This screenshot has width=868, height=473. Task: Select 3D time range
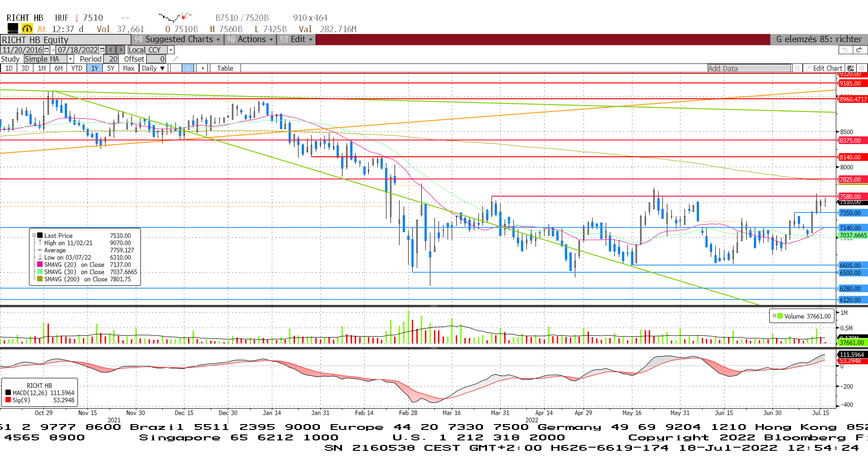click(x=25, y=68)
